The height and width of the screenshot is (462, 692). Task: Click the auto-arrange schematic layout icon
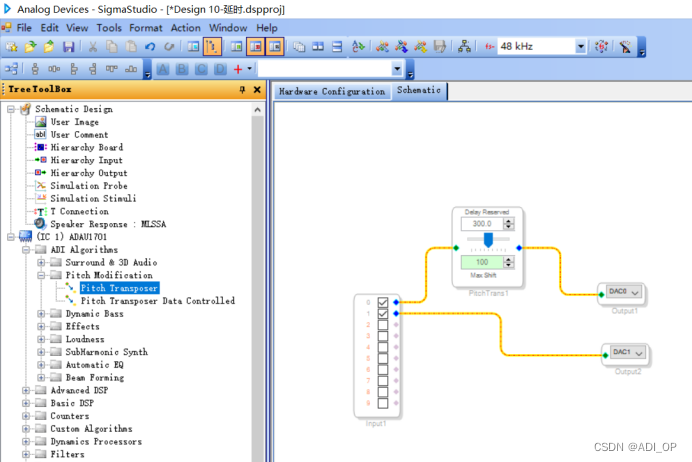tap(11, 69)
